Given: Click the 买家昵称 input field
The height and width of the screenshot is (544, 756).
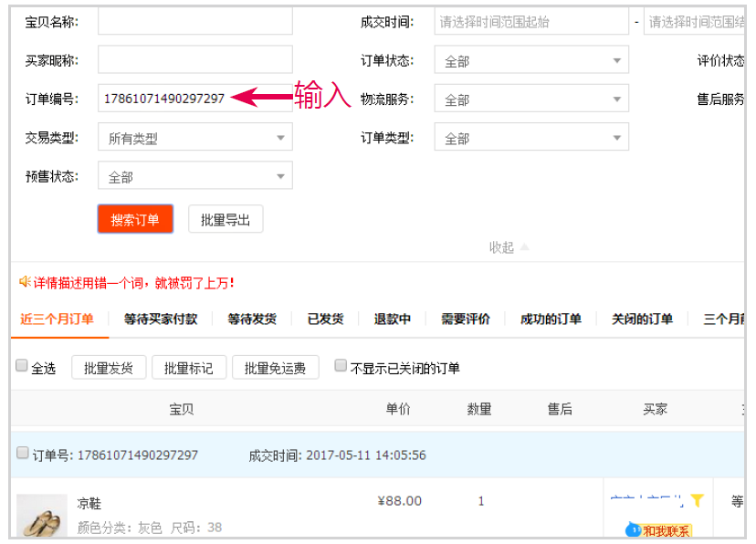Looking at the screenshot, I should (195, 59).
